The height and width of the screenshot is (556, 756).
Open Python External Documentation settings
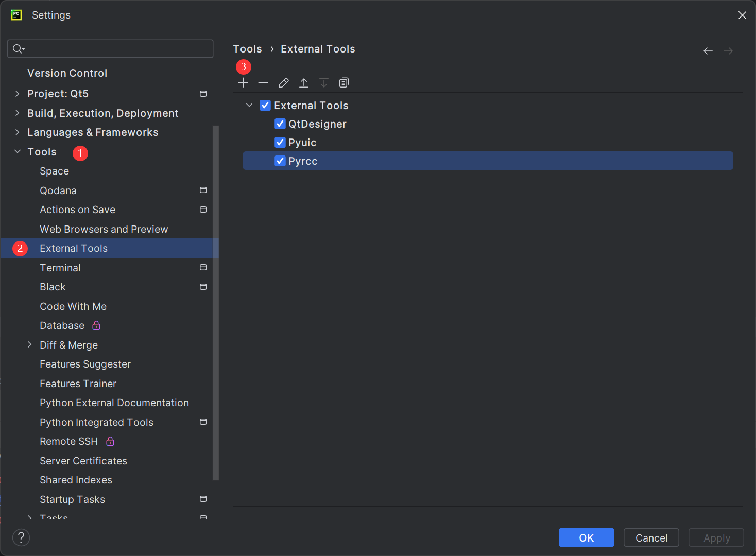click(114, 403)
